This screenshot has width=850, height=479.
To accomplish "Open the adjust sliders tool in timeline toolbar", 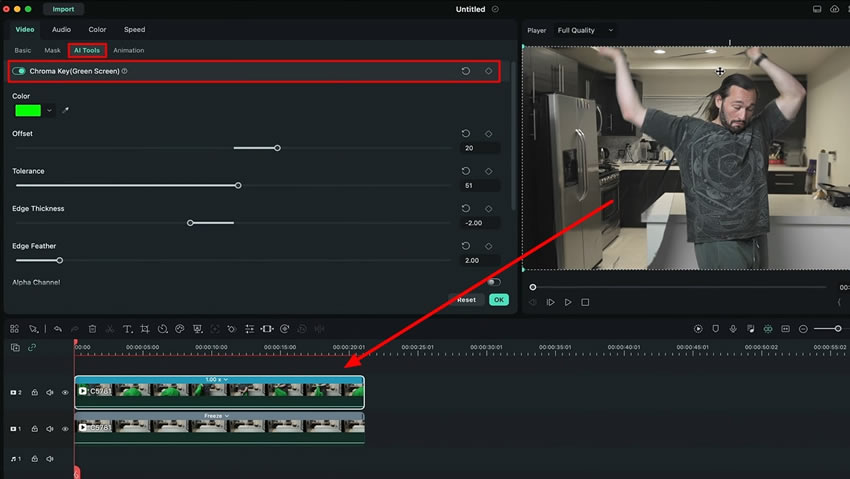I will pyautogui.click(x=249, y=329).
